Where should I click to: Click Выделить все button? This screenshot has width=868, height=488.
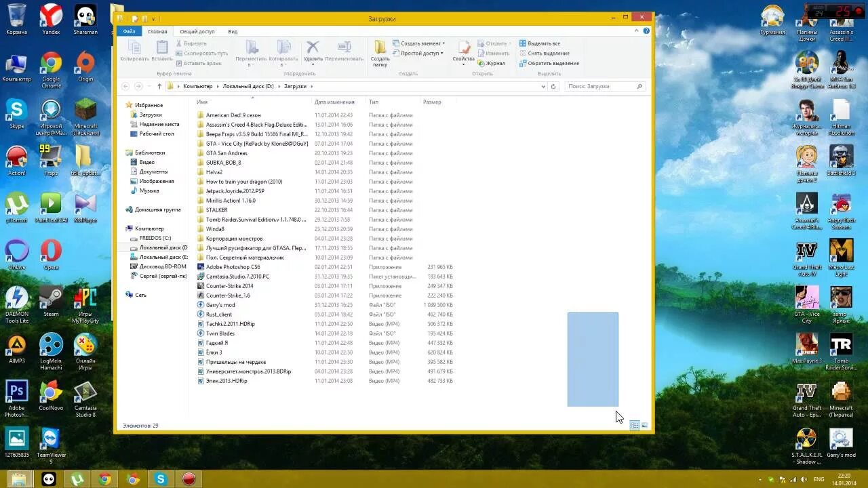point(540,43)
